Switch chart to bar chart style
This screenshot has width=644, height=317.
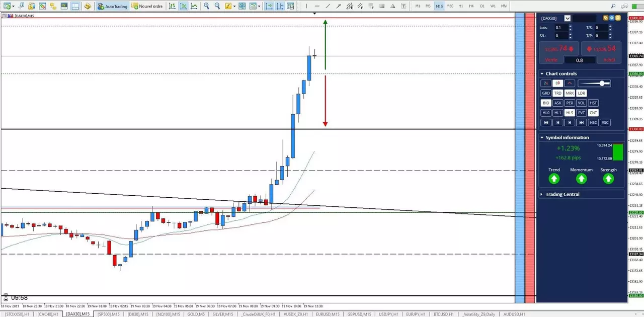(172, 6)
